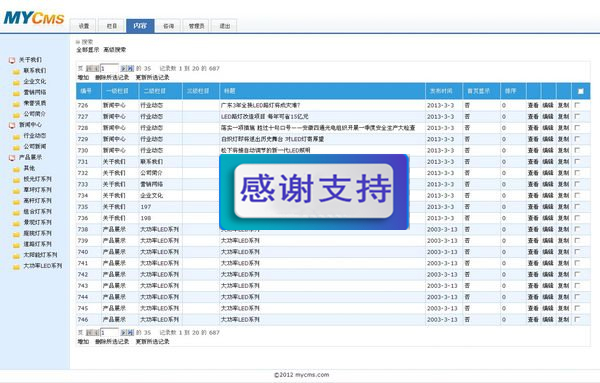Select 关于我们 in the sidebar tree
The width and height of the screenshot is (600, 383).
[30, 60]
